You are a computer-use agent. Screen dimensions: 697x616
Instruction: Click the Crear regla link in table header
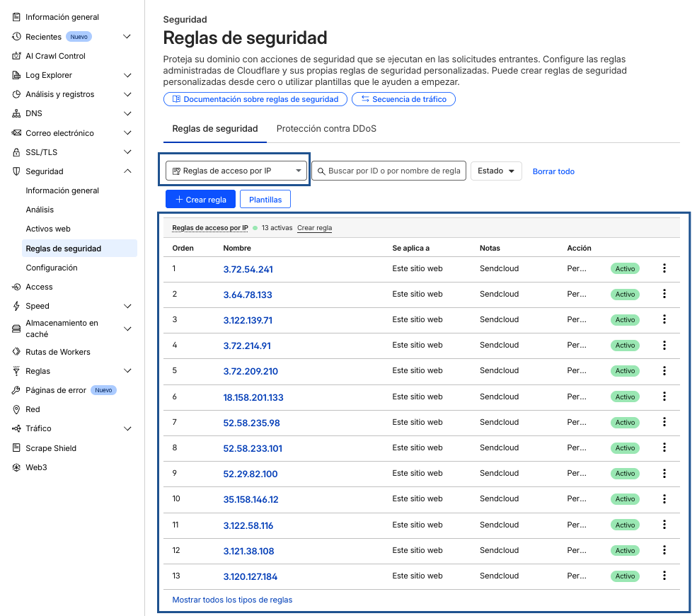pos(314,228)
